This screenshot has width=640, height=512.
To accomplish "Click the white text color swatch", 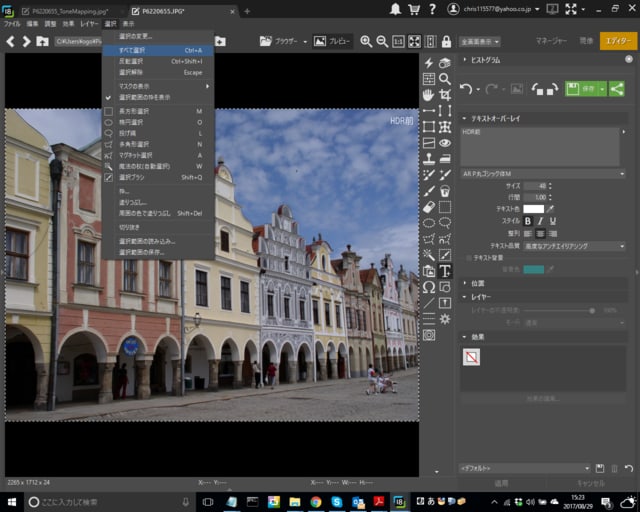I will [531, 208].
